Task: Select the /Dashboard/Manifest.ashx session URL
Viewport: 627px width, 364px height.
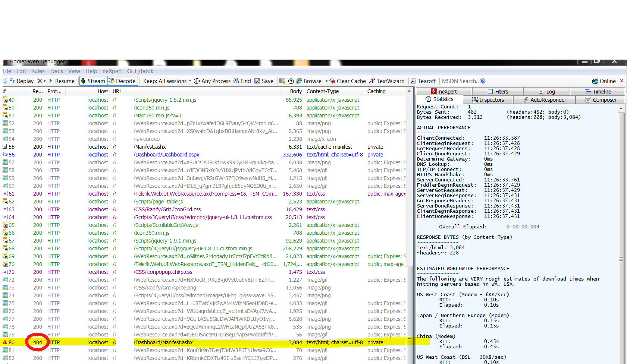Action: coord(163,342)
